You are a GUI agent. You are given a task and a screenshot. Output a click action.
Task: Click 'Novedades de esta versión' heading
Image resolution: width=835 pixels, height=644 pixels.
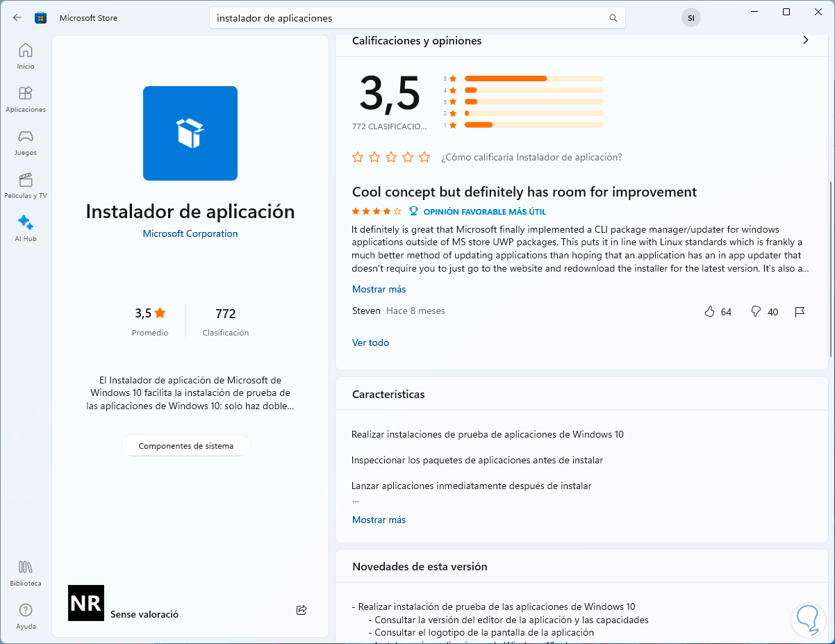tap(420, 566)
